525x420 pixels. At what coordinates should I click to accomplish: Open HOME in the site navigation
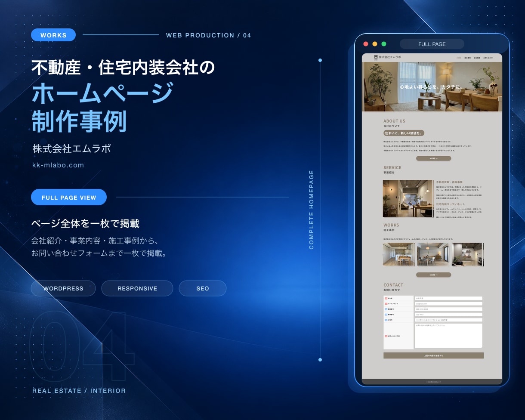(459, 57)
